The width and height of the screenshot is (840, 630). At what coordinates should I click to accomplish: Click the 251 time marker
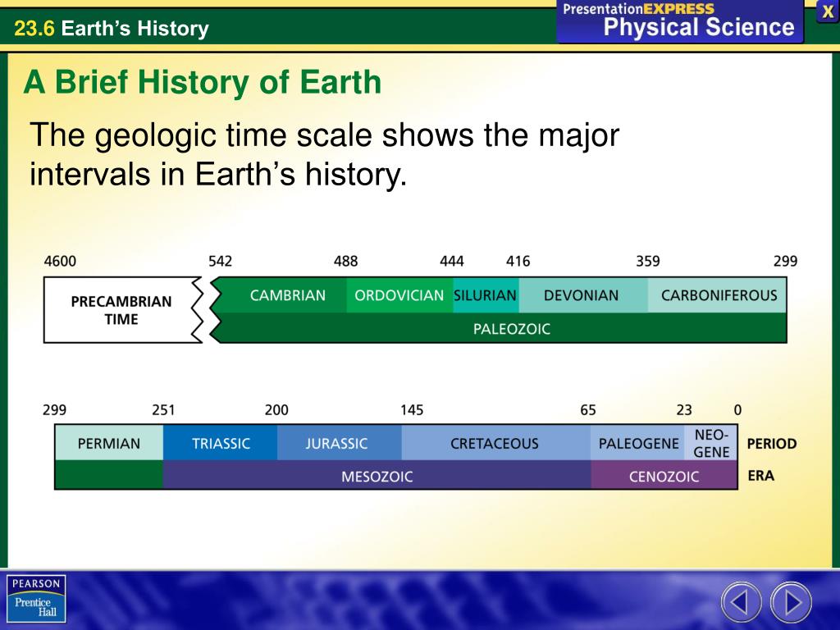[163, 410]
